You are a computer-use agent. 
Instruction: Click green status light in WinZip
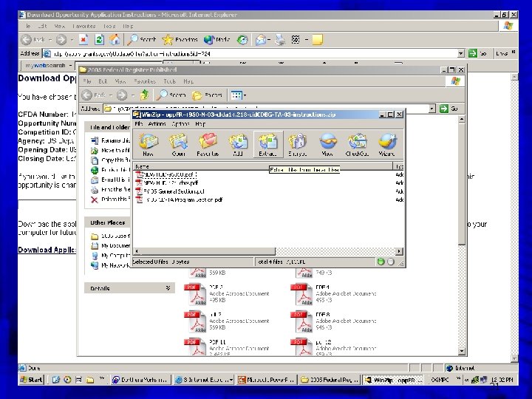381,262
